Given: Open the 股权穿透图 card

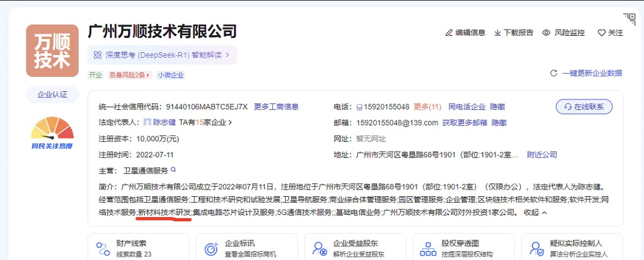Looking at the screenshot, I should (x=463, y=246).
